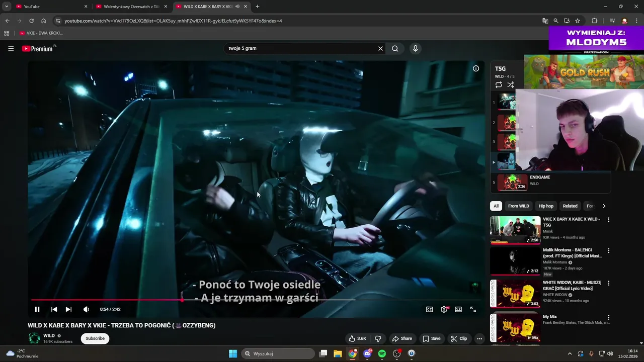Image resolution: width=644 pixels, height=362 pixels.
Task: Open options for My Mix
Action: (x=608, y=317)
